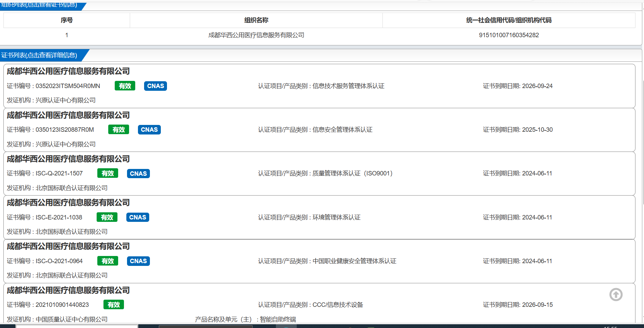Click expiry date 2024-06-11 for ISC-Q-2021-1507
Image resolution: width=644 pixels, height=328 pixels.
(x=537, y=173)
